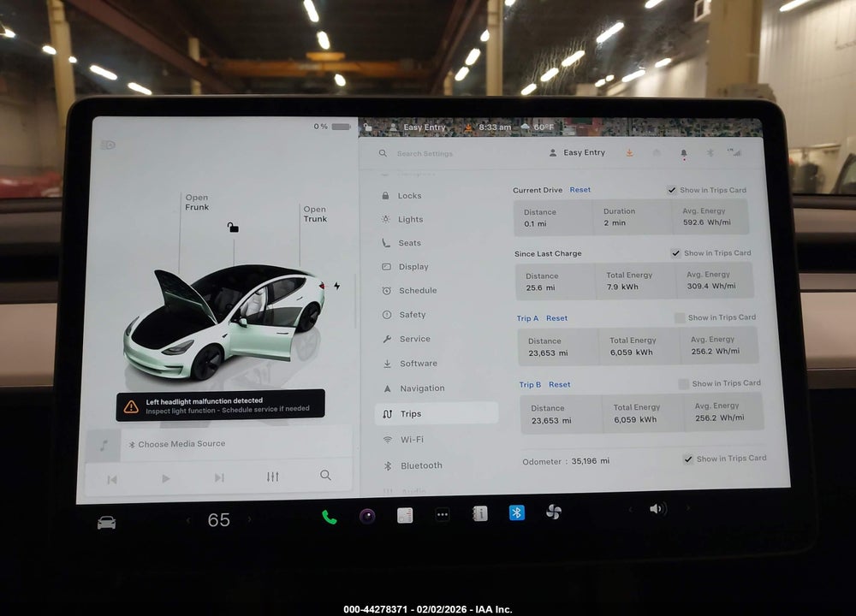Increase the cabin temperature with right arrow
856x616 pixels.
[249, 518]
